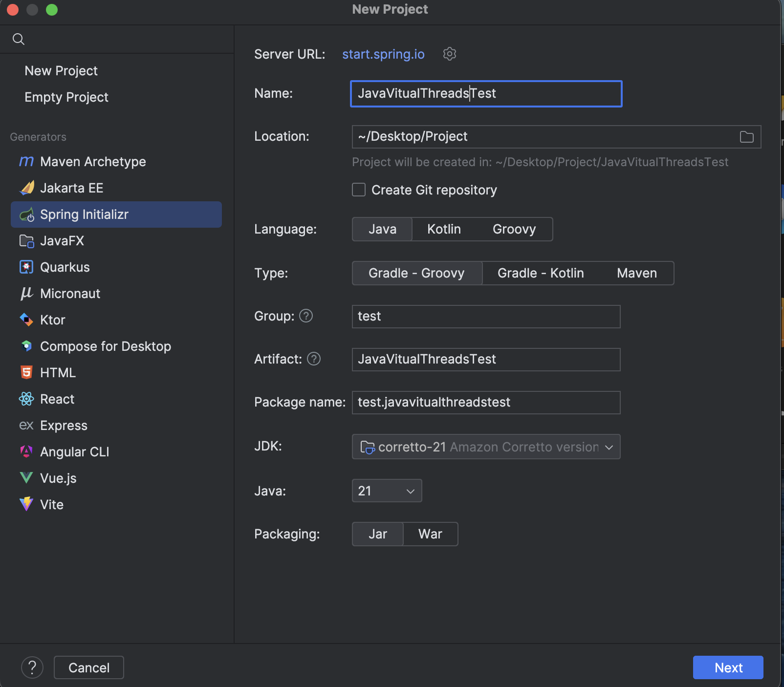Click the JavaFX folder icon
This screenshot has width=784, height=687.
26,240
